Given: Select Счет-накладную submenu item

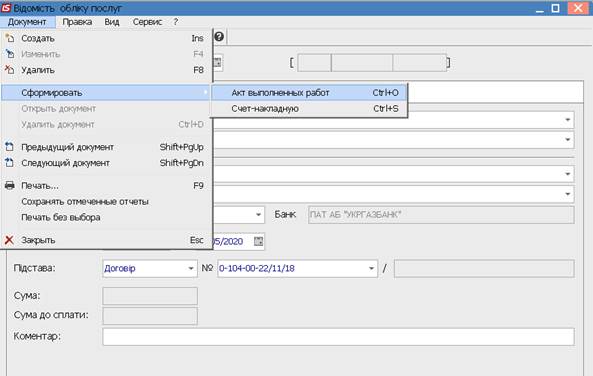Looking at the screenshot, I should click(x=309, y=109).
